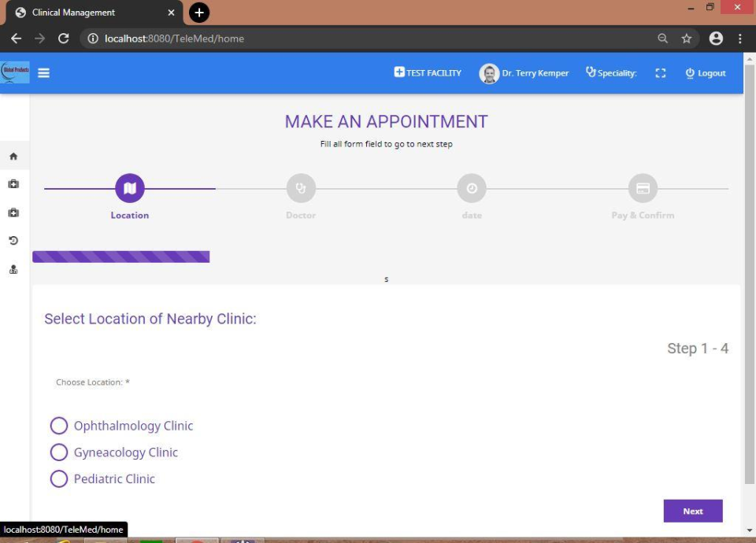Open the Speciality stethoscope icon
Viewport: 756px width, 543px height.
(591, 72)
